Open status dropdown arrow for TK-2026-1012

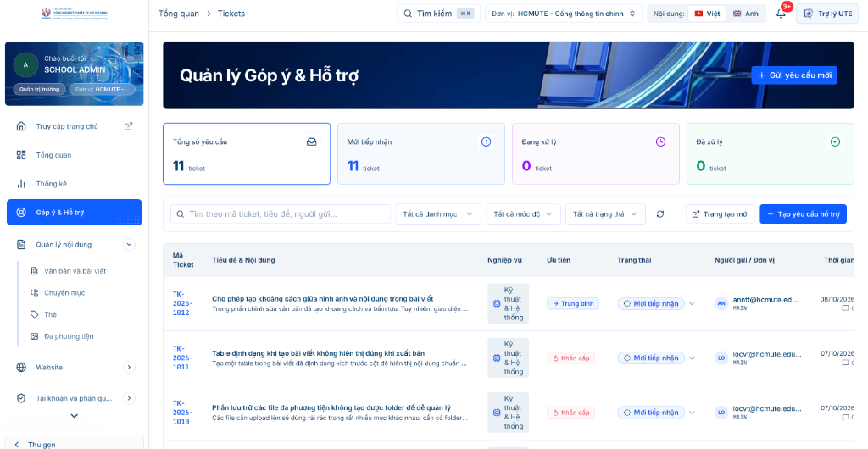click(692, 303)
